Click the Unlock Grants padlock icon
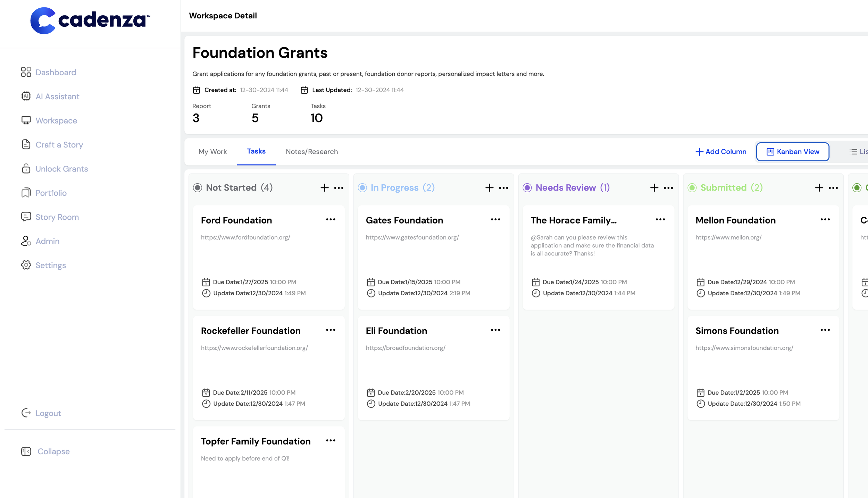The height and width of the screenshot is (498, 868). (26, 168)
